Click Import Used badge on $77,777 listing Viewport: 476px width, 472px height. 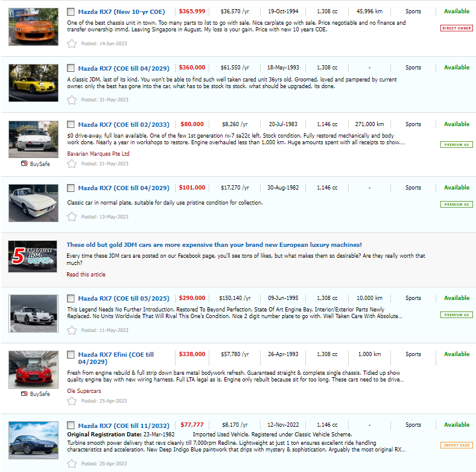[456, 445]
